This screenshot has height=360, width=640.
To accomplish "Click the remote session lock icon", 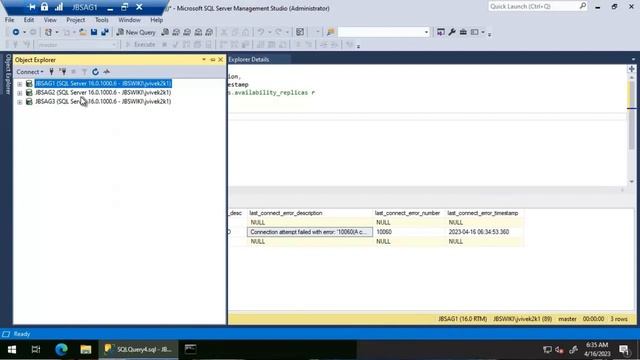I will (44, 7).
